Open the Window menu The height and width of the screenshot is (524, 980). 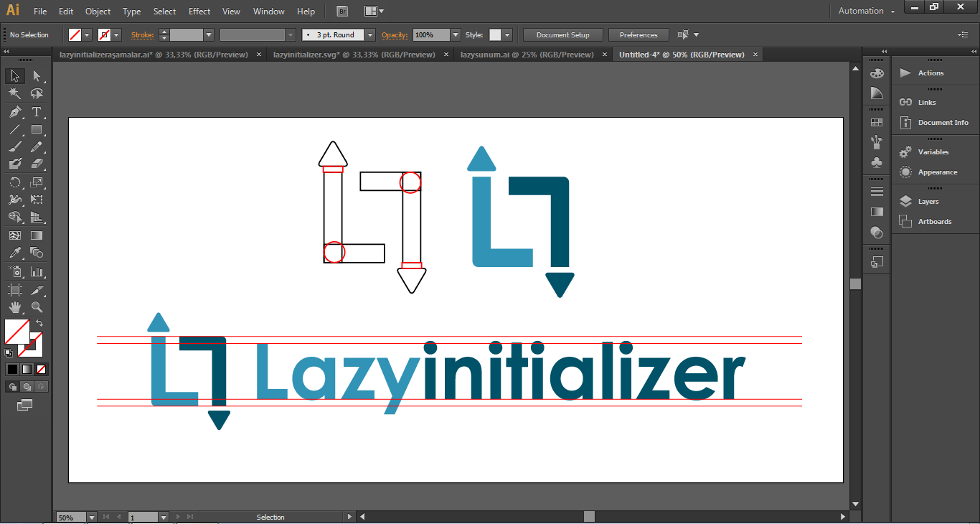coord(269,11)
